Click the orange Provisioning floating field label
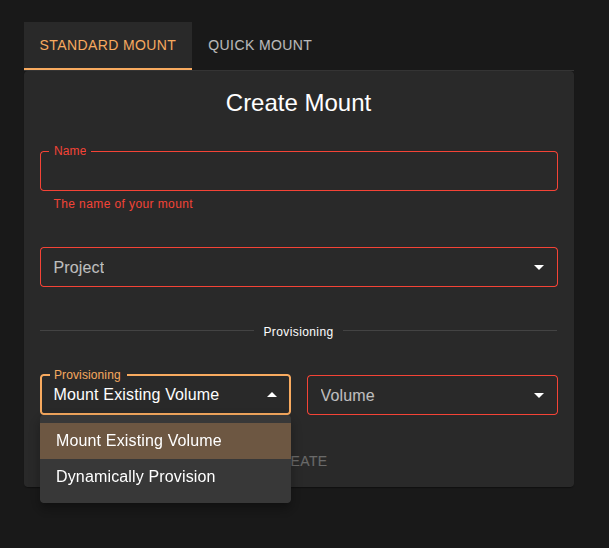The image size is (609, 548). click(x=87, y=375)
